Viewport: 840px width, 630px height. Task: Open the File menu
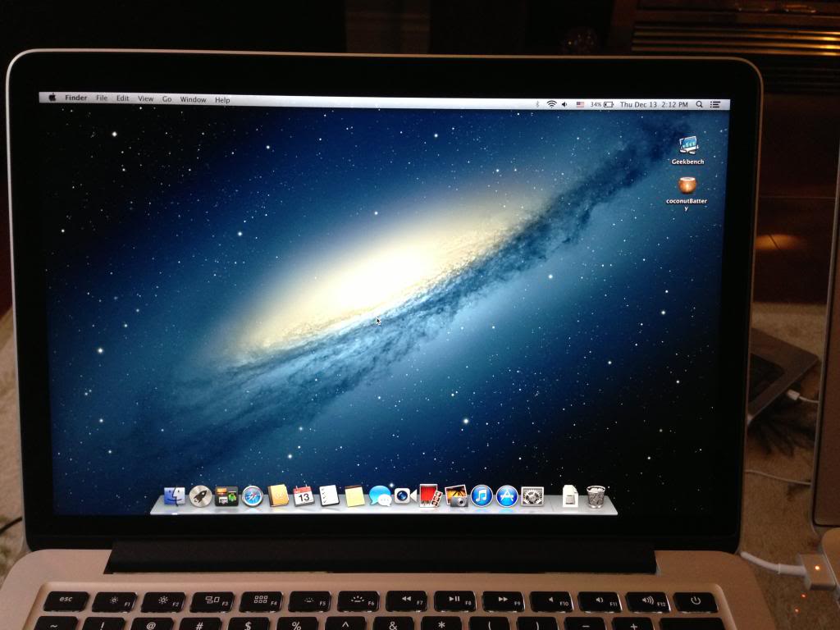click(x=102, y=98)
